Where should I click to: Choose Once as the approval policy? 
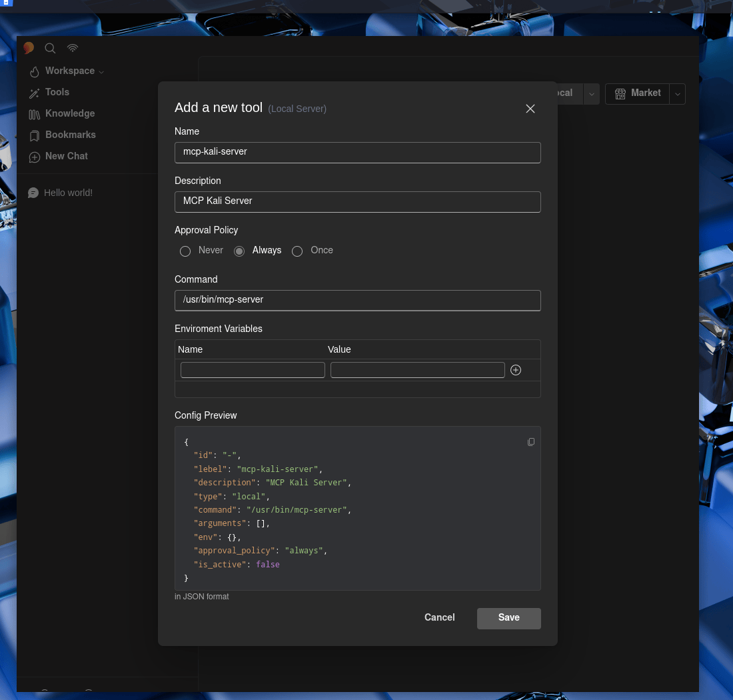coord(297,251)
